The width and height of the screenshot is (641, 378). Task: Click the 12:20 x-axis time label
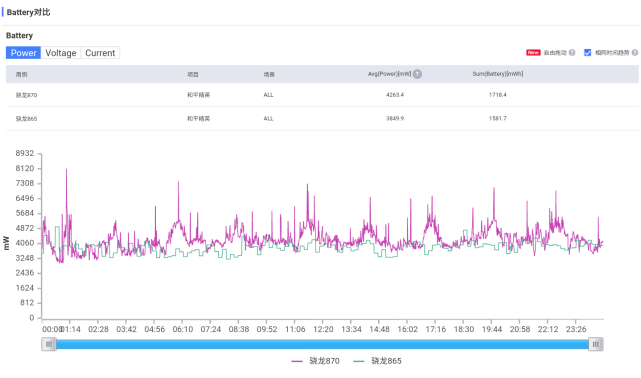323,329
